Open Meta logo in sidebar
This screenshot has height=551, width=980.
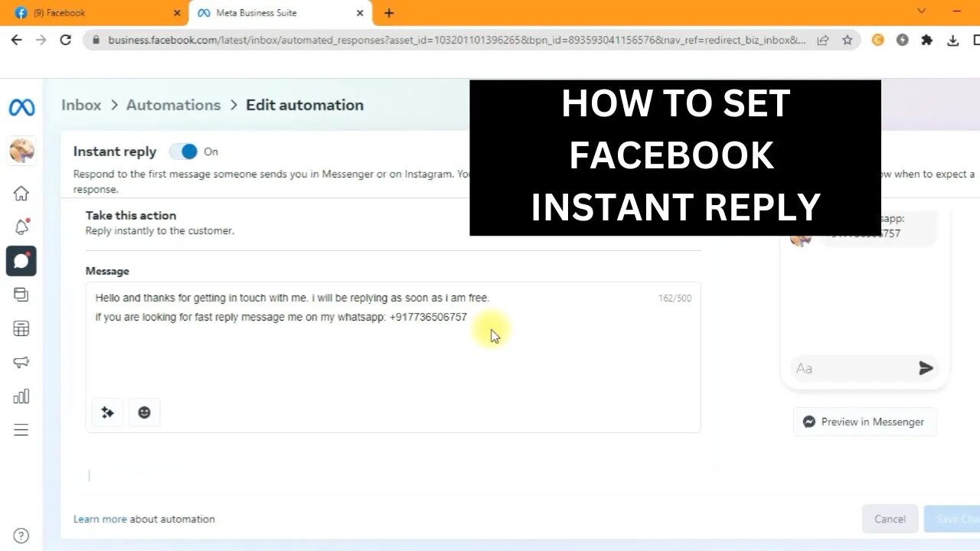pyautogui.click(x=21, y=108)
